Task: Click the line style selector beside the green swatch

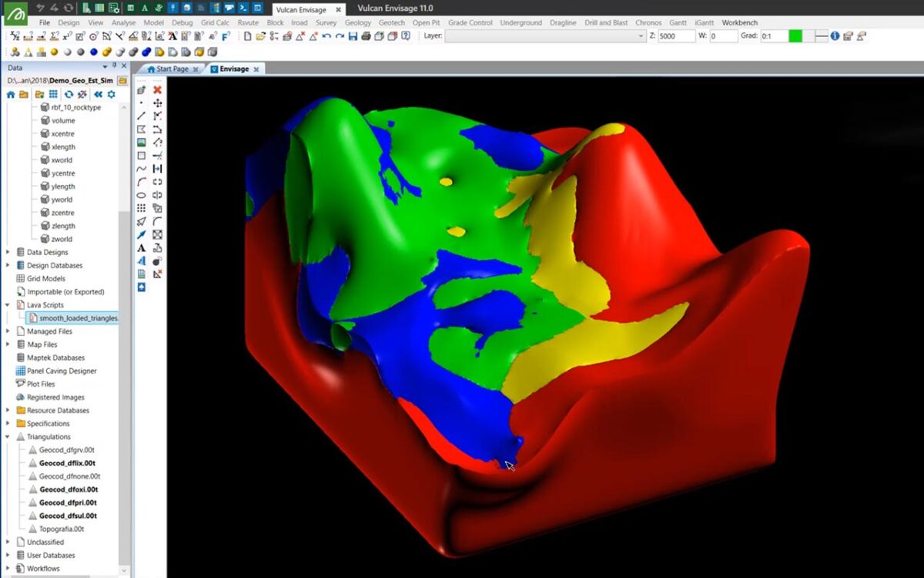Action: (822, 36)
